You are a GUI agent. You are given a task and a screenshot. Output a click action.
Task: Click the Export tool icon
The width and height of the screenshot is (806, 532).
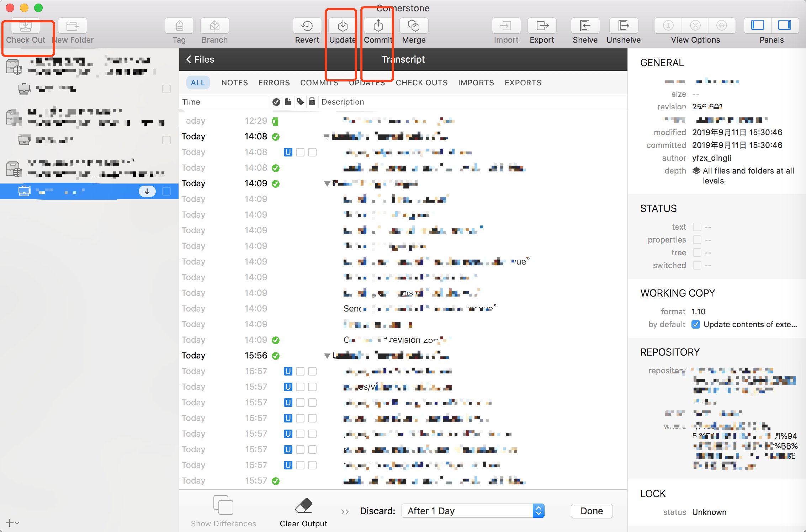(x=542, y=26)
